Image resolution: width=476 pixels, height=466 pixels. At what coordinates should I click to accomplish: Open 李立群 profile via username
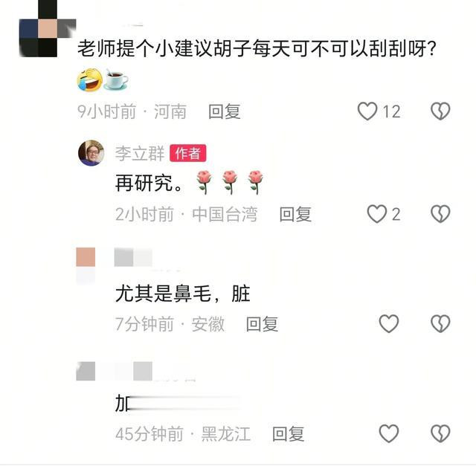coord(140,153)
